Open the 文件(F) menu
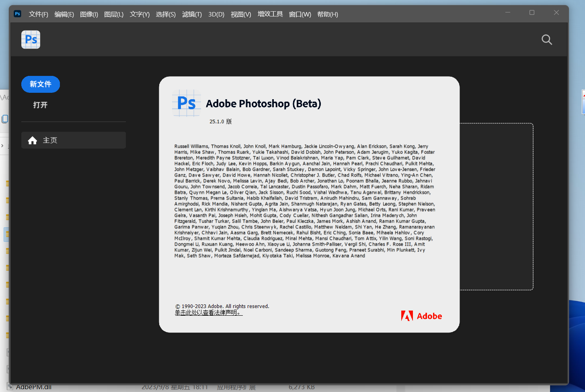This screenshot has width=585, height=392. (38, 14)
